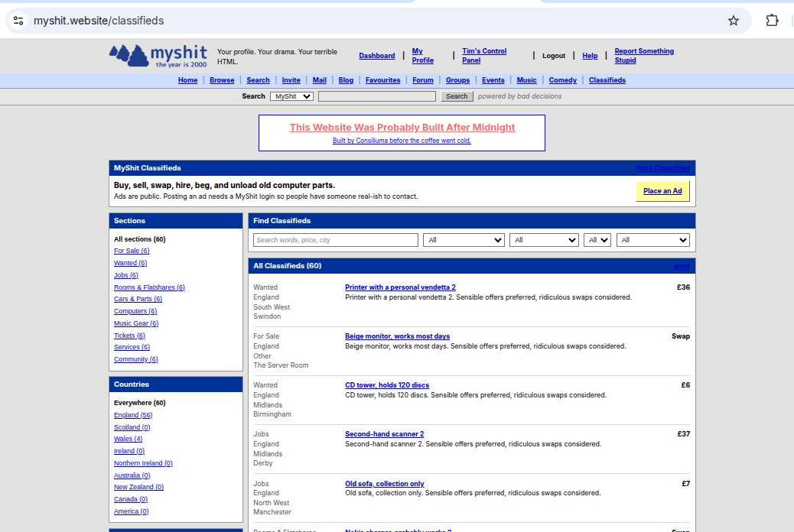Filter by America (0) country
The width and height of the screenshot is (794, 532).
(131, 511)
